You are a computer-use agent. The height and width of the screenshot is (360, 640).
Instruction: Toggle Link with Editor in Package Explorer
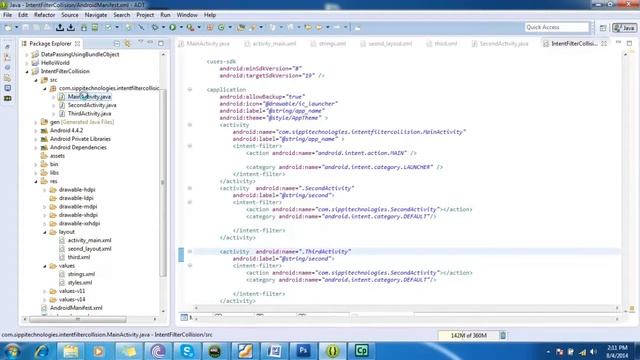128,43
